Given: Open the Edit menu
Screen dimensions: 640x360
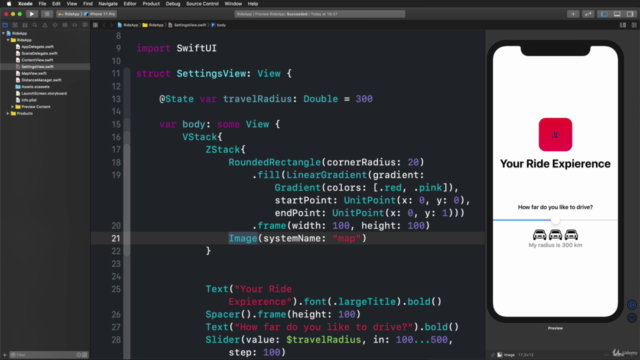Looking at the screenshot, I should pos(56,4).
